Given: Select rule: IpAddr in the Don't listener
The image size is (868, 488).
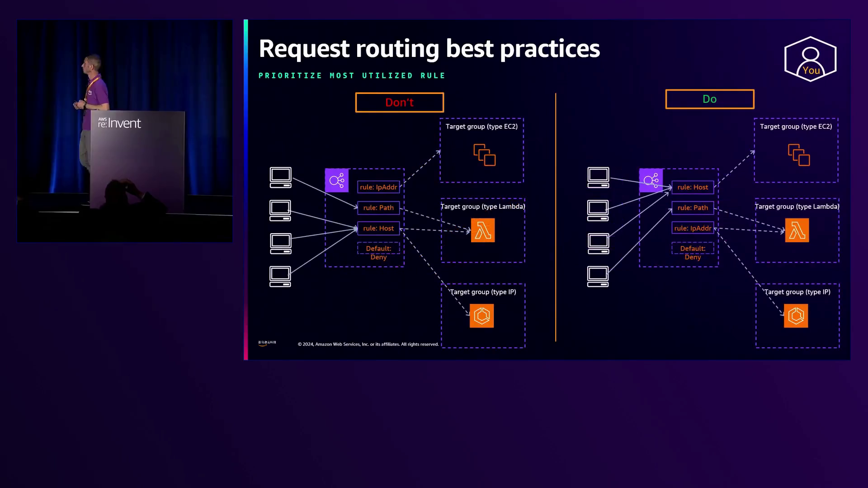Looking at the screenshot, I should coord(378,187).
